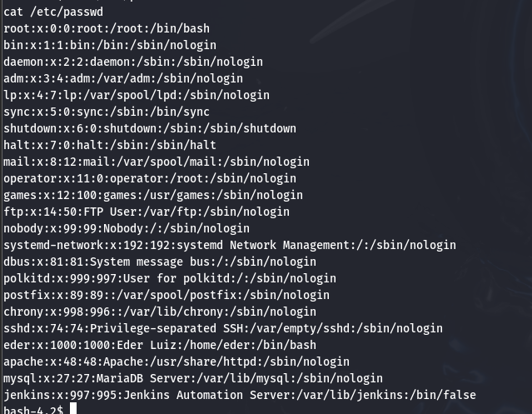Click the mysql MariaDB Server entry
The image size is (532, 414).
click(193, 378)
